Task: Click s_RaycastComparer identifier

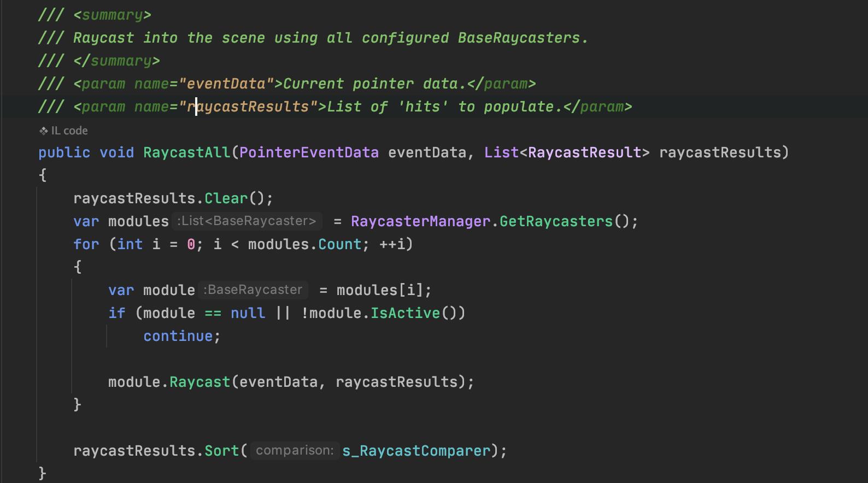Action: (x=416, y=451)
